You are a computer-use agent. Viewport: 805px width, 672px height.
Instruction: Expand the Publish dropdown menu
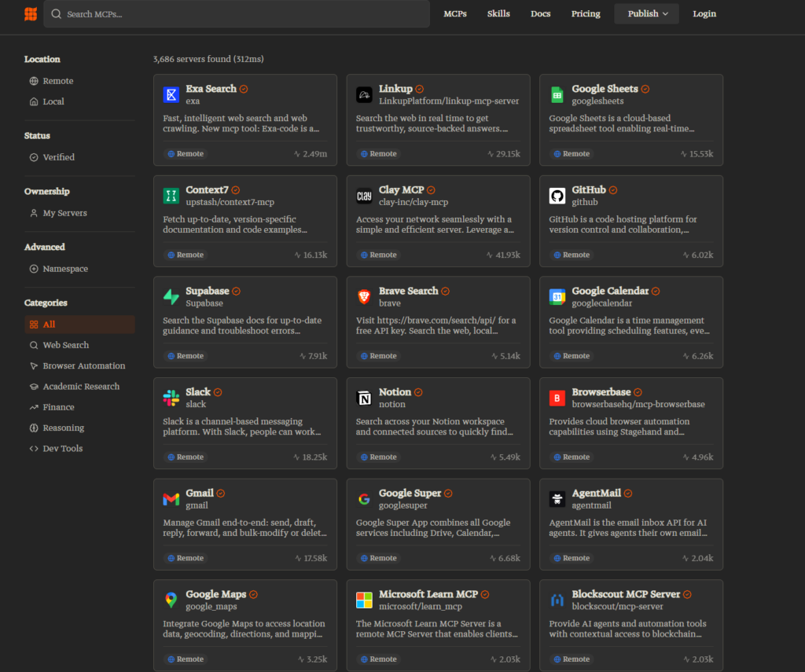(x=646, y=14)
